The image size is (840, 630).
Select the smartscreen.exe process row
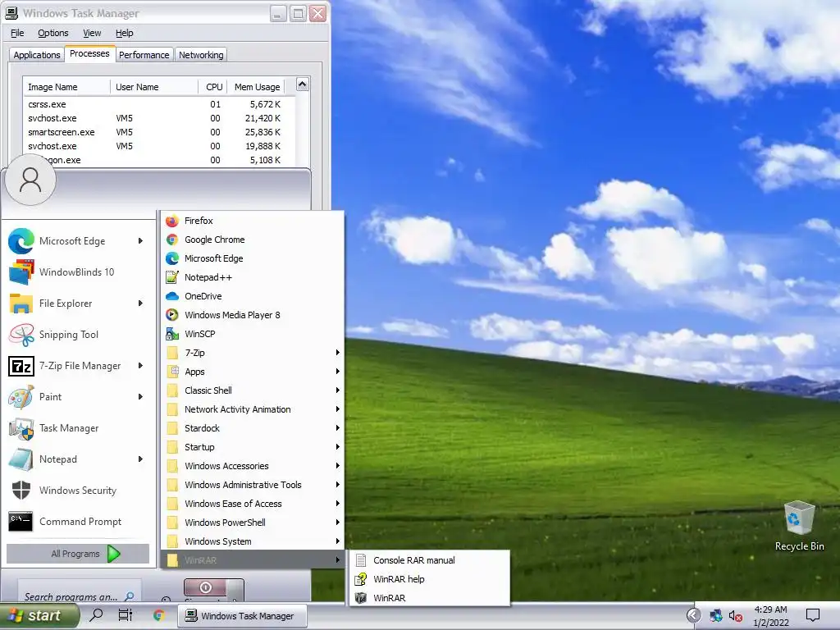coord(159,132)
